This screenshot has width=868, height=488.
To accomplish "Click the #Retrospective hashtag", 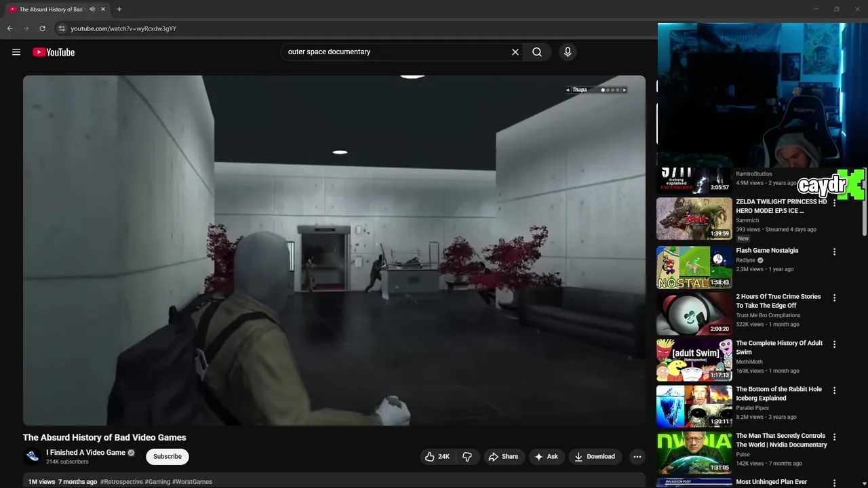I will 121,482.
